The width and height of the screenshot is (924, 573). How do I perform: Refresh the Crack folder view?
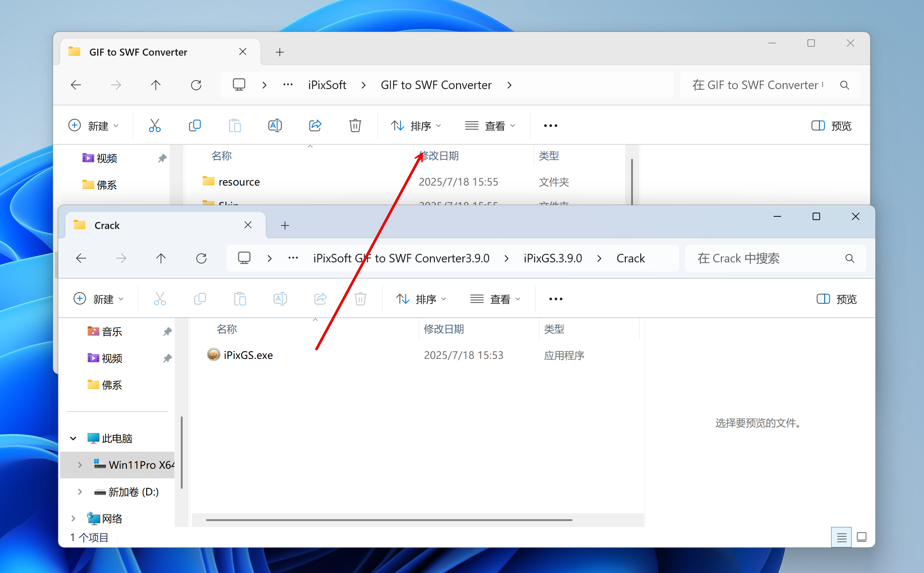(201, 258)
